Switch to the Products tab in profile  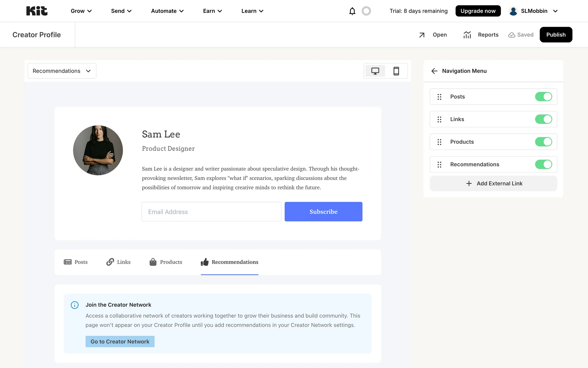(x=166, y=262)
